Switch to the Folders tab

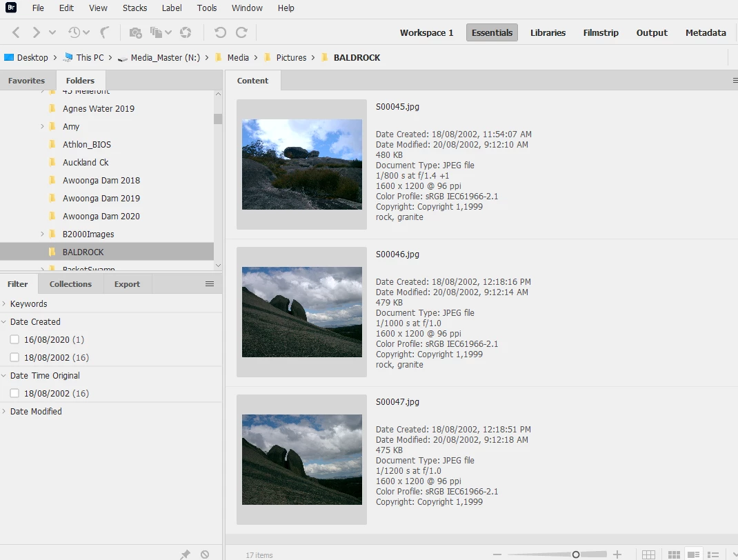pyautogui.click(x=80, y=81)
